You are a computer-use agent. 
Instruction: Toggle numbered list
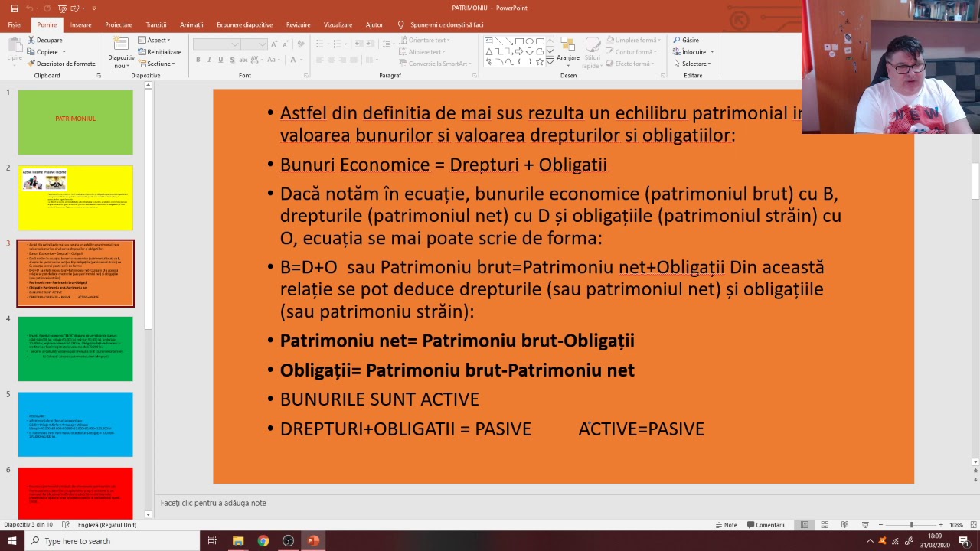click(x=338, y=44)
